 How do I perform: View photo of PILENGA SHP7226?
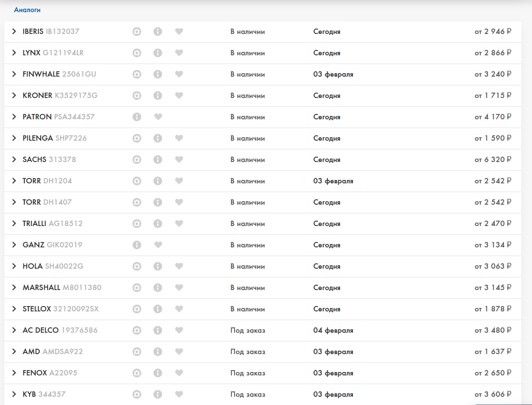pyautogui.click(x=137, y=138)
